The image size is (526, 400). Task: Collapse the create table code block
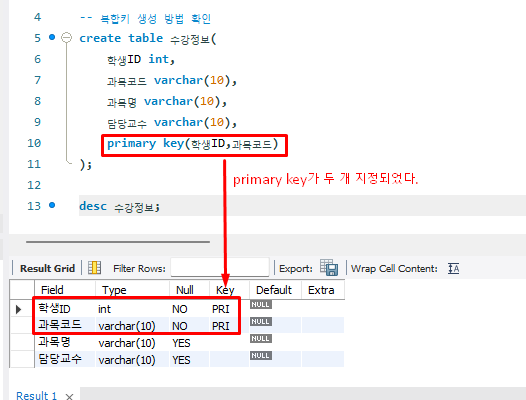coord(66,37)
